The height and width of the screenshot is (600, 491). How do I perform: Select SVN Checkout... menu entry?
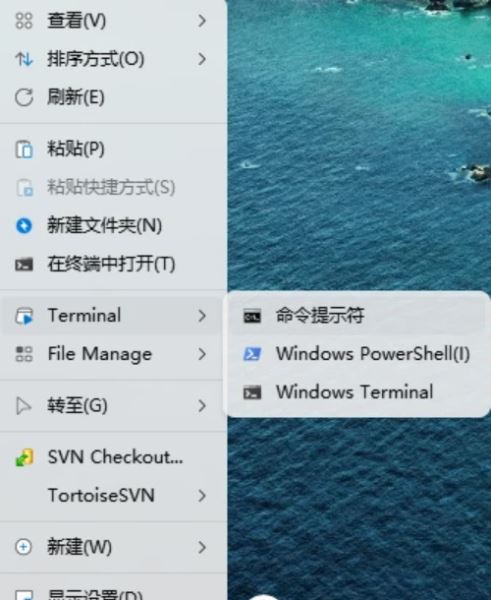[112, 457]
